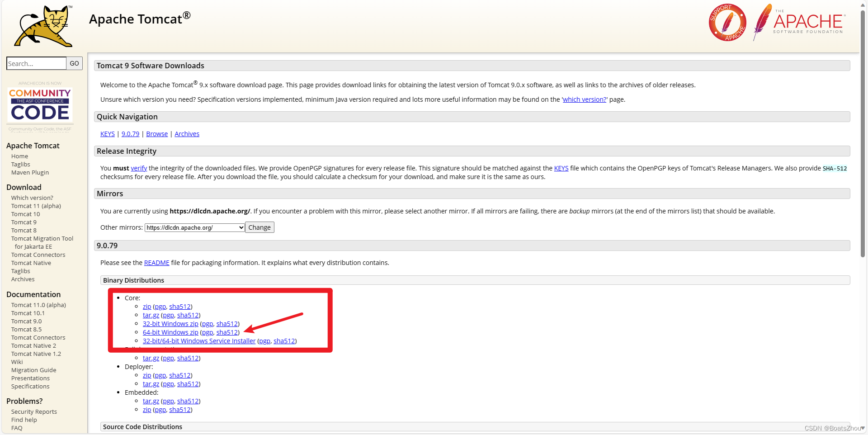
Task: Open KEYS in Quick Navigation
Action: coord(108,134)
